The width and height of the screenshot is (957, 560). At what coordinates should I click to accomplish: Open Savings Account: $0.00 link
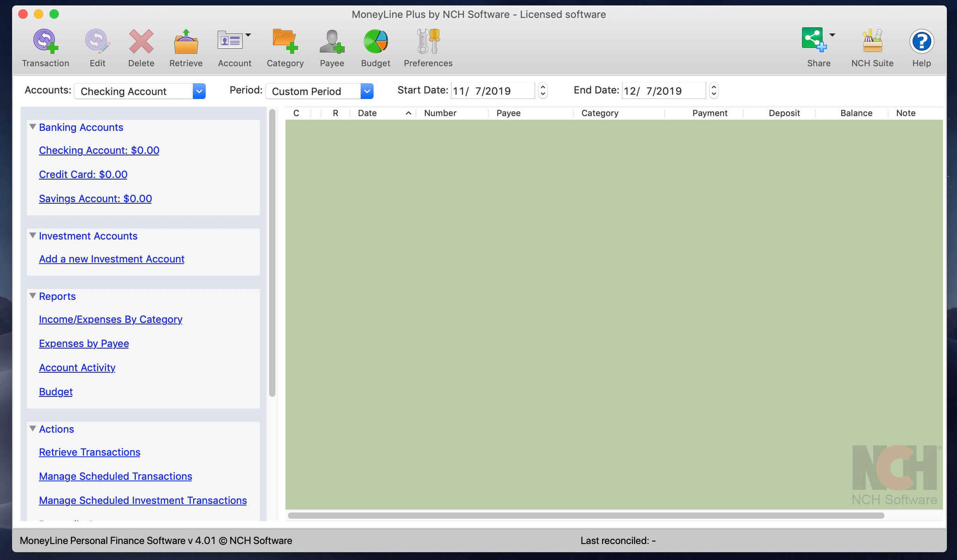tap(95, 199)
